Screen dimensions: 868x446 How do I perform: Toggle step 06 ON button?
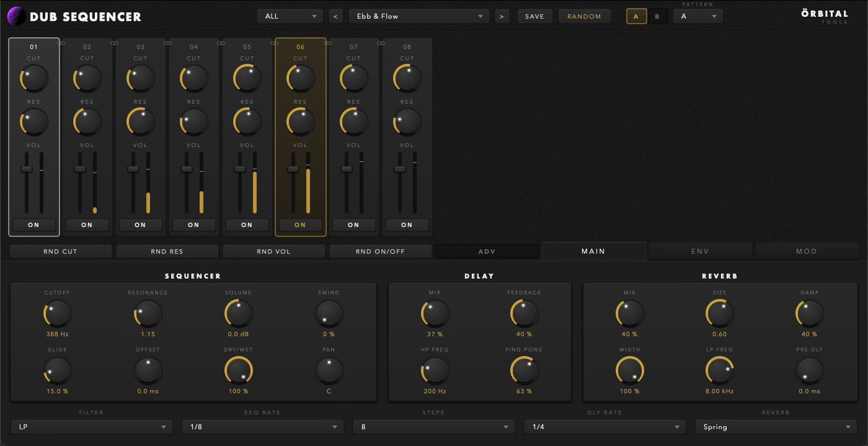[x=301, y=225]
